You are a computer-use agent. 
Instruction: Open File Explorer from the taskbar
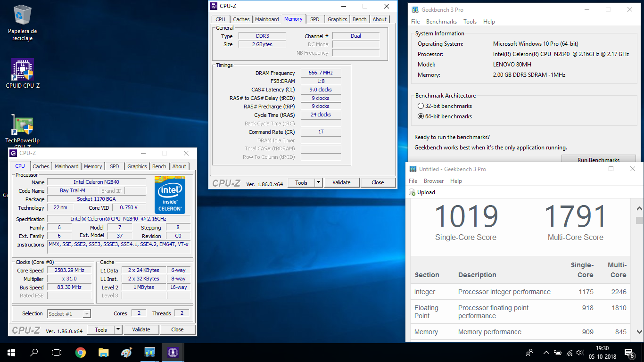[x=103, y=352]
